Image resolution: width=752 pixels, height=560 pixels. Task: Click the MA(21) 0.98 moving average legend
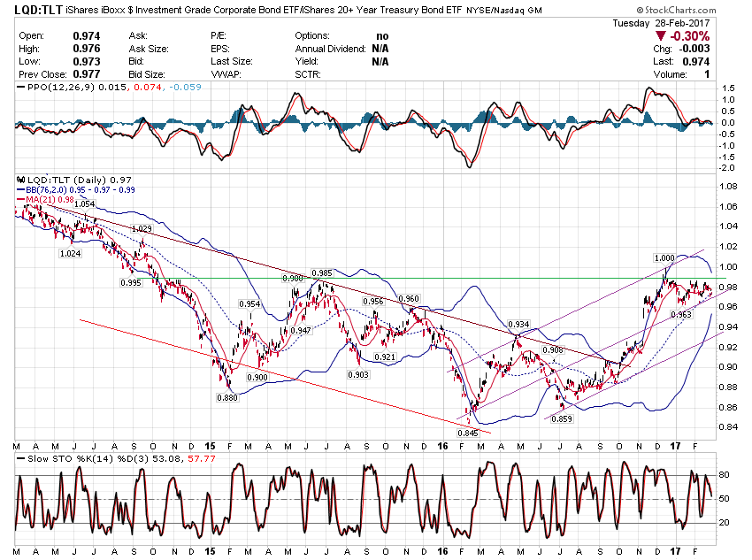point(50,199)
